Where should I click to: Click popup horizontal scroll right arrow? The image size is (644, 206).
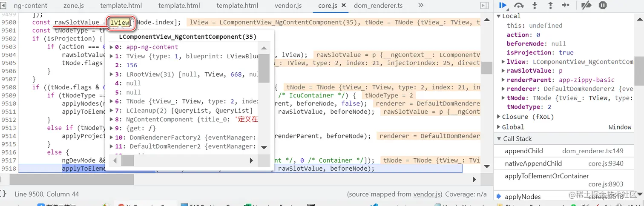coord(251,160)
